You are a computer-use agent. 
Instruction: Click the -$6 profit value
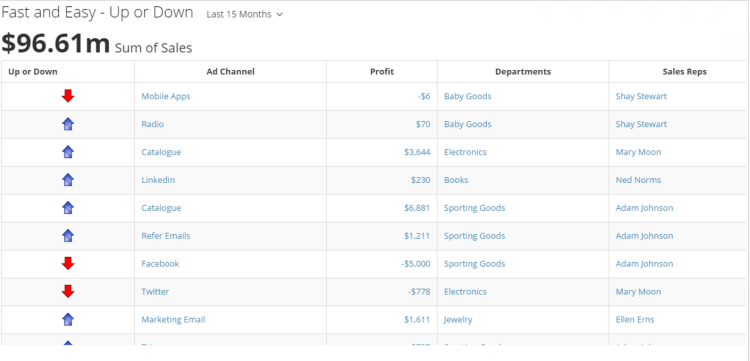point(424,96)
